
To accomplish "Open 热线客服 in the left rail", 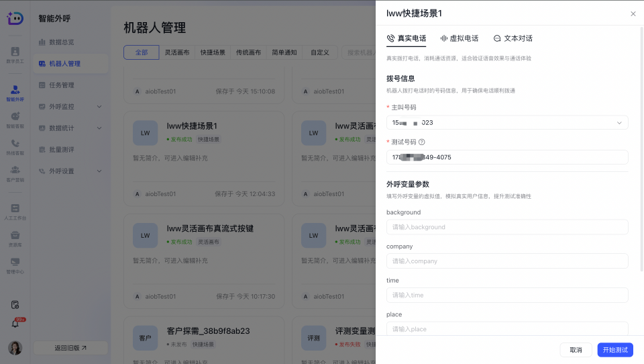I will coord(15,147).
